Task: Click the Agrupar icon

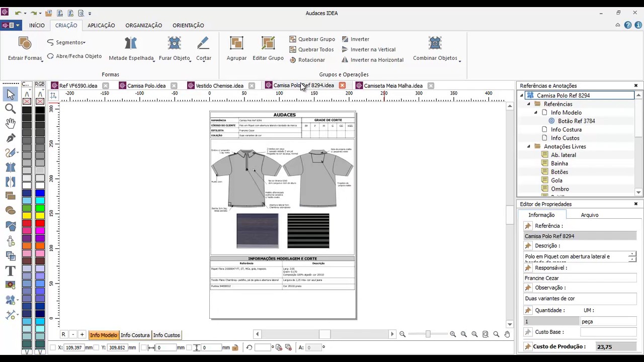Action: [x=236, y=44]
